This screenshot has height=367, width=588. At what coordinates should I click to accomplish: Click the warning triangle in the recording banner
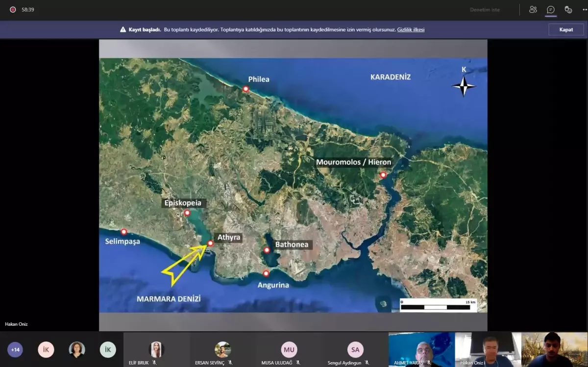pyautogui.click(x=123, y=29)
